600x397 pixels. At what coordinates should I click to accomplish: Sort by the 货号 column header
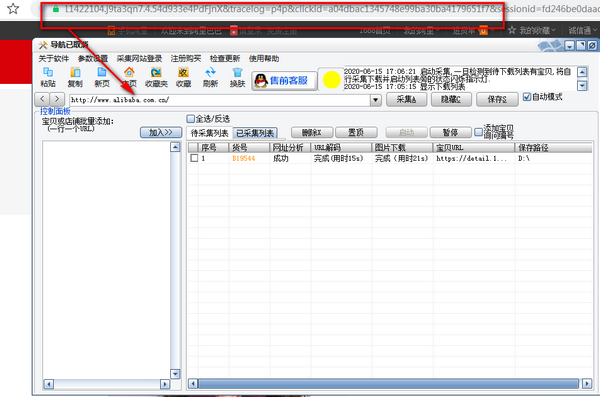pos(249,147)
